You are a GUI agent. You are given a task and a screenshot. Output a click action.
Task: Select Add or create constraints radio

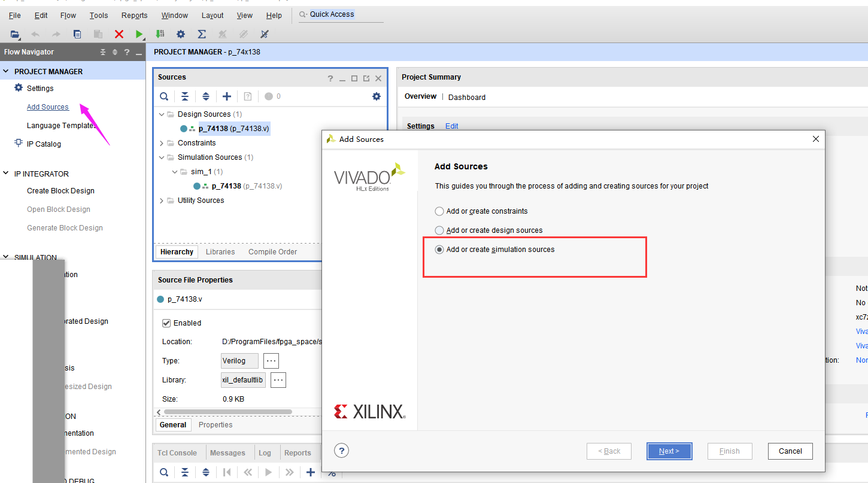pyautogui.click(x=439, y=211)
